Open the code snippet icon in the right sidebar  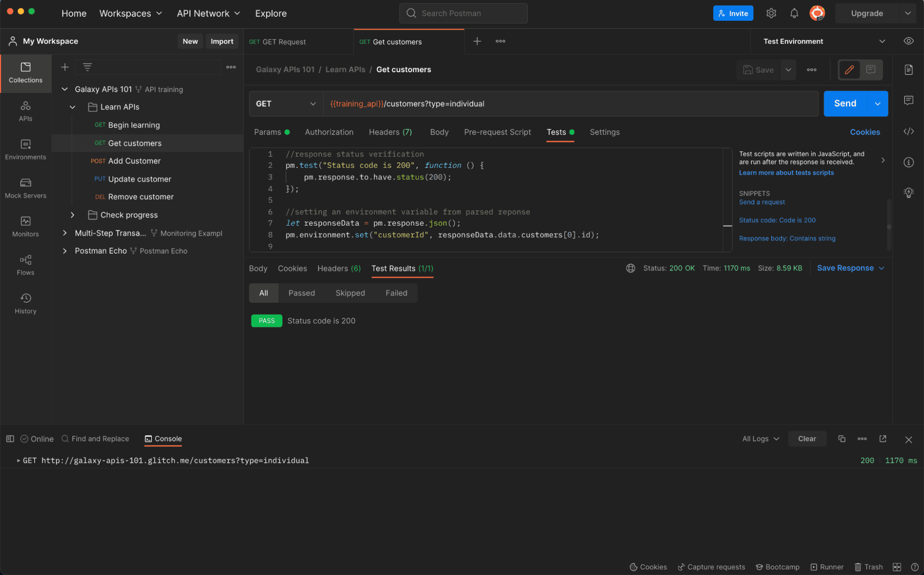point(908,132)
